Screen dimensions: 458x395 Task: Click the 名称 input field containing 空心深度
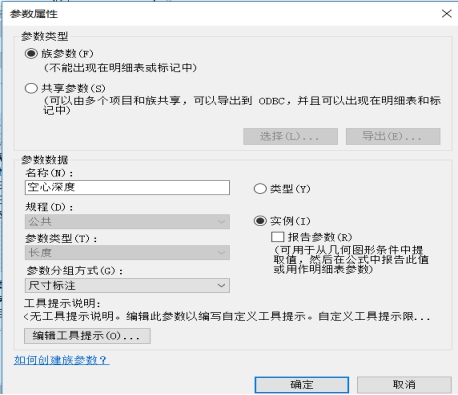127,187
